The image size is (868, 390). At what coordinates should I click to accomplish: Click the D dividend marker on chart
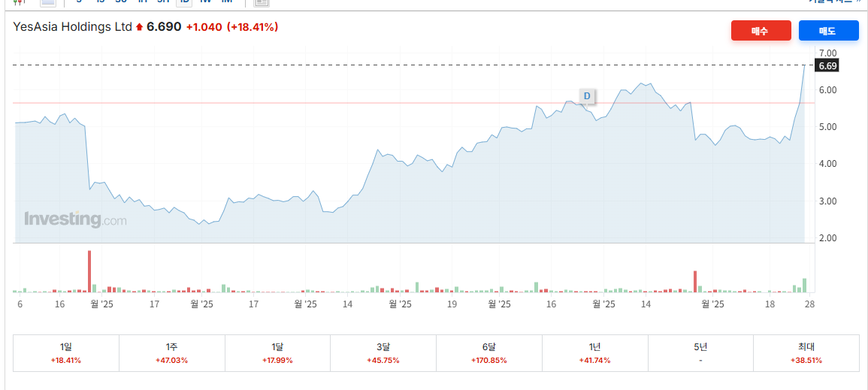tap(588, 96)
